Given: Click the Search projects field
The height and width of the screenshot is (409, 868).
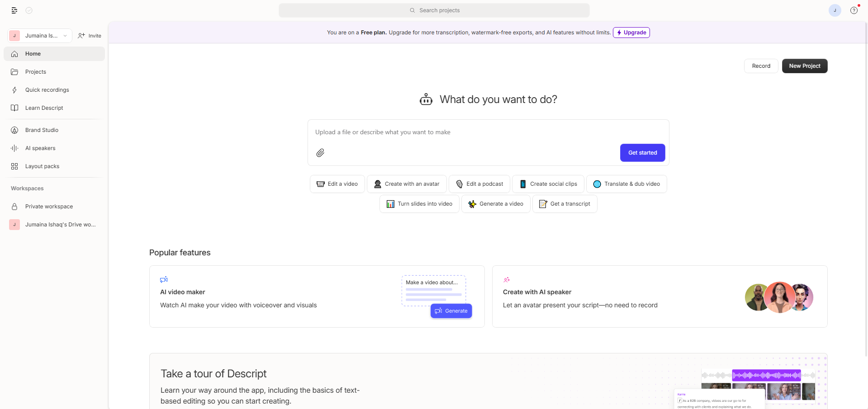Looking at the screenshot, I should point(434,10).
